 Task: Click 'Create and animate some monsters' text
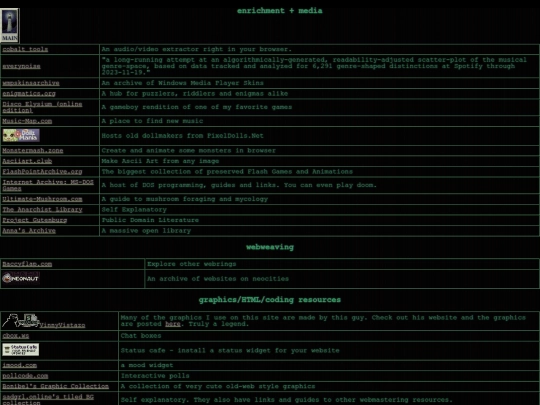point(188,150)
